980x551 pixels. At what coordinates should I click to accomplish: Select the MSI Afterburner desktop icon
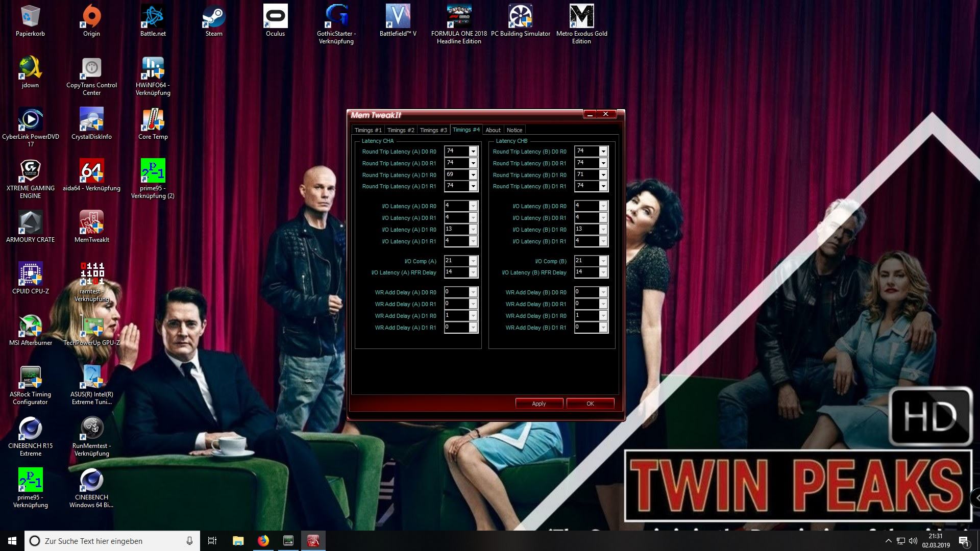(x=30, y=330)
